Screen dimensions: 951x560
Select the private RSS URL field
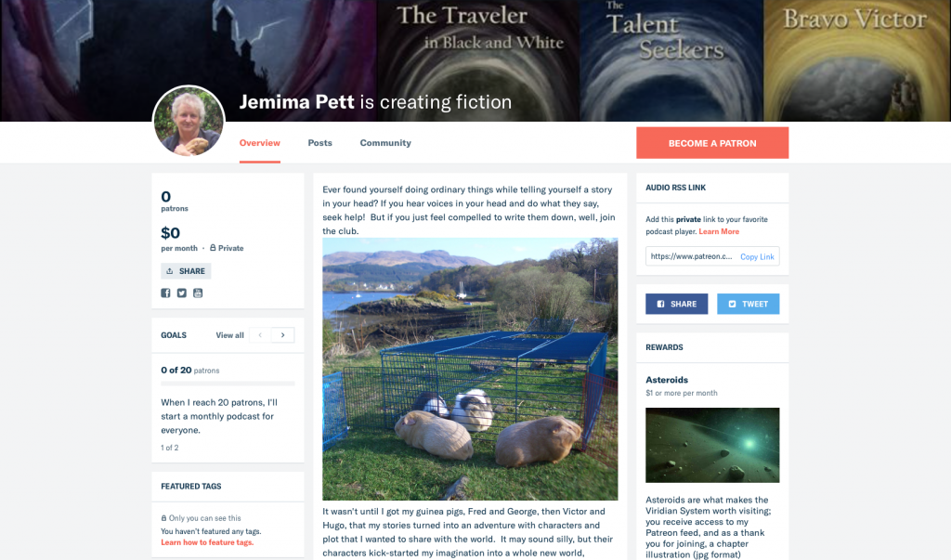pos(691,256)
